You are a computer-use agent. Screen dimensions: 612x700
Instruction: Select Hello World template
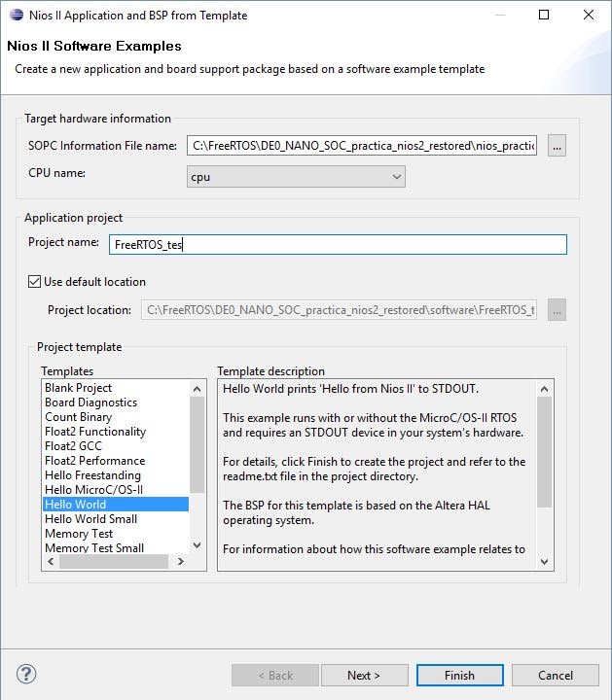pyautogui.click(x=116, y=505)
